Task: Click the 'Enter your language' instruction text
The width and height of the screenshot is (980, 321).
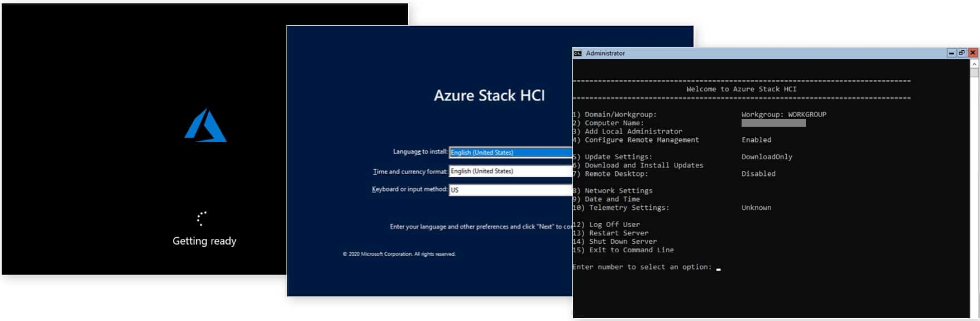Action: tap(481, 227)
